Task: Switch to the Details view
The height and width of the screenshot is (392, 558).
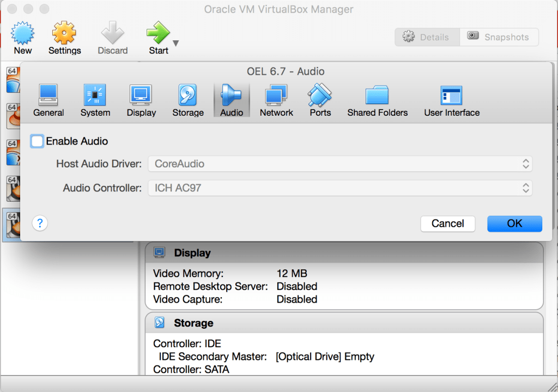Action: (x=427, y=37)
